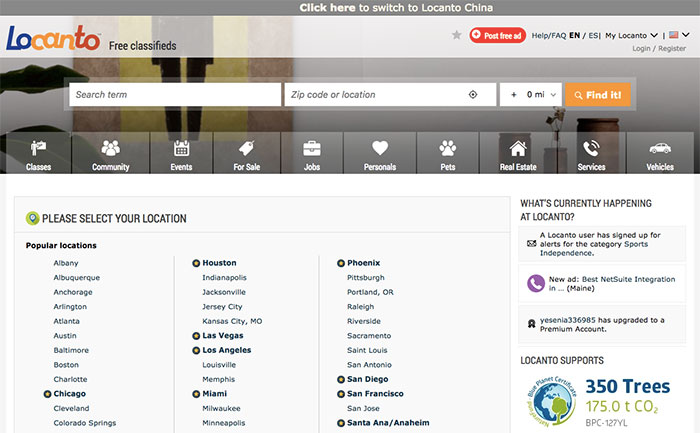Click the banner to switch to Locanto China
Screen dimensions: 700x433
coord(396,8)
